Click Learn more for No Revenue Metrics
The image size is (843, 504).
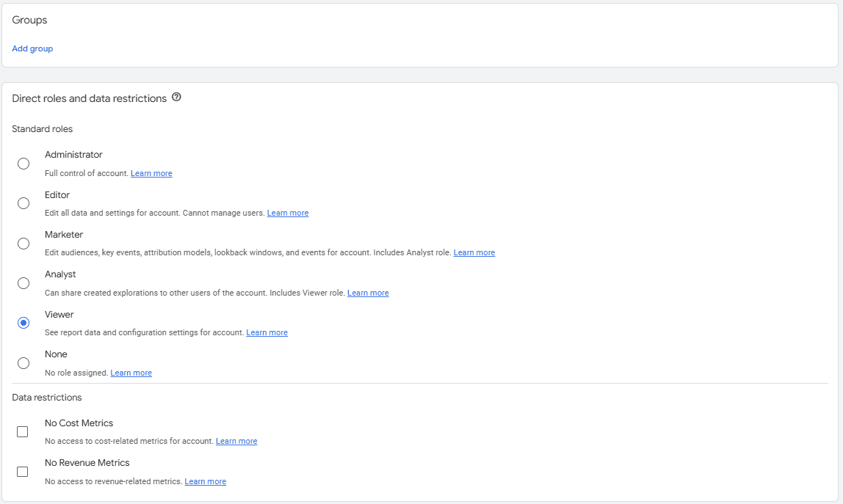pos(205,481)
